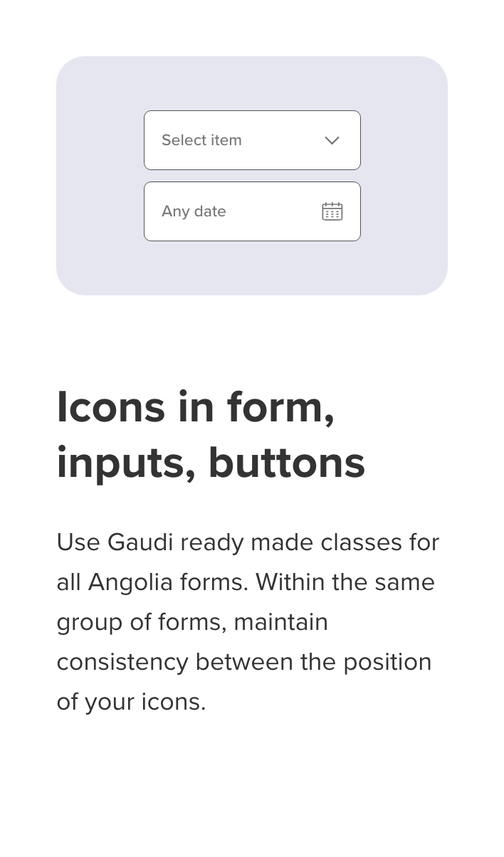504x857 pixels.
Task: Click the calendar icon in date field
Action: 332,211
